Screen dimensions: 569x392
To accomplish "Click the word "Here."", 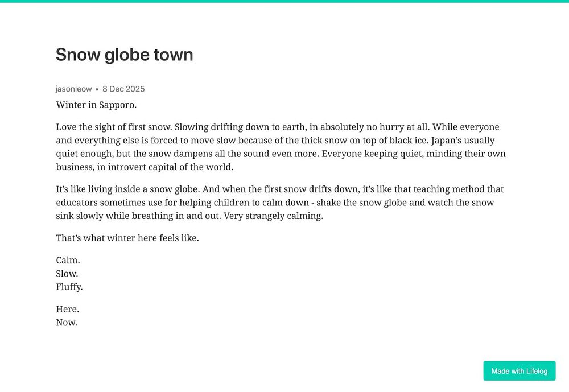I will [68, 310].
